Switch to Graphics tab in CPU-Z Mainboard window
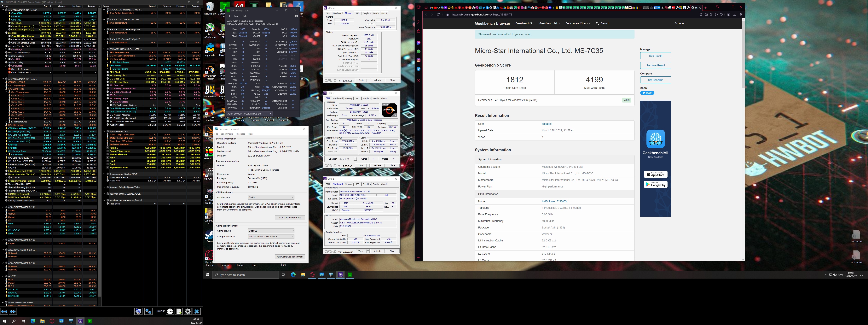The height and width of the screenshot is (325, 868). tap(367, 184)
